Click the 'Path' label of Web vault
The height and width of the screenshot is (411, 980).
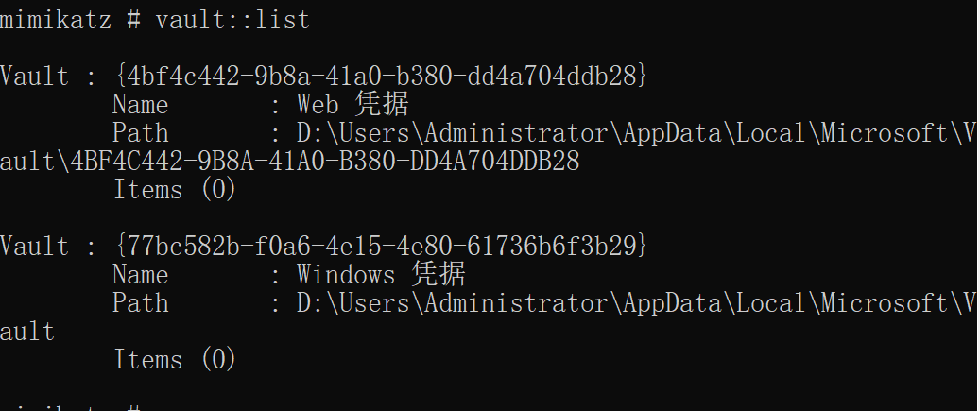pyautogui.click(x=141, y=133)
